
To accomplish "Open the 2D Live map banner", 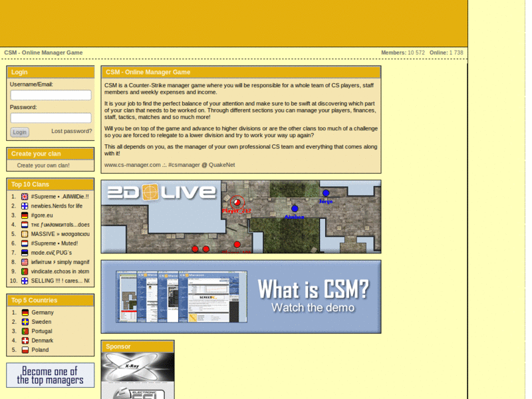I will [x=241, y=217].
